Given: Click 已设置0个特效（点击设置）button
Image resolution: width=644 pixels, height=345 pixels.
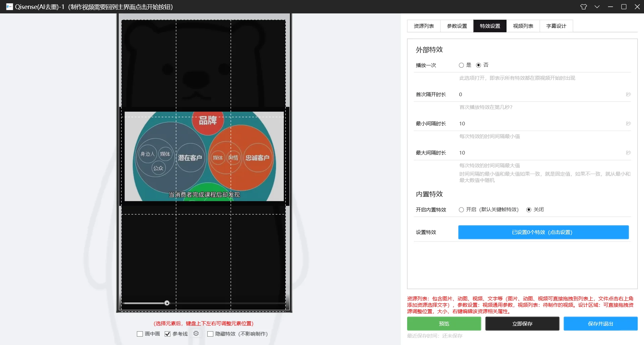Looking at the screenshot, I should coord(543,232).
